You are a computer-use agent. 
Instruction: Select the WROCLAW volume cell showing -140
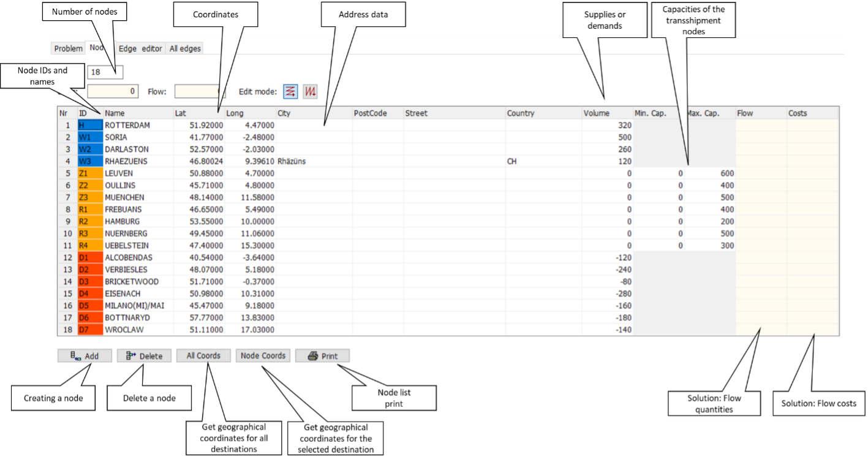[x=606, y=330]
